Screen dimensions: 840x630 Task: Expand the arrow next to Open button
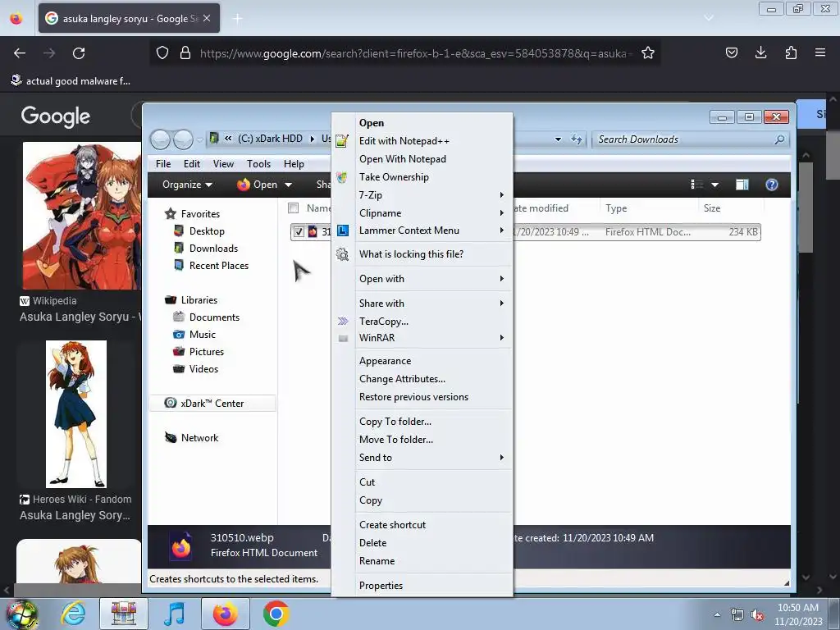[288, 185]
